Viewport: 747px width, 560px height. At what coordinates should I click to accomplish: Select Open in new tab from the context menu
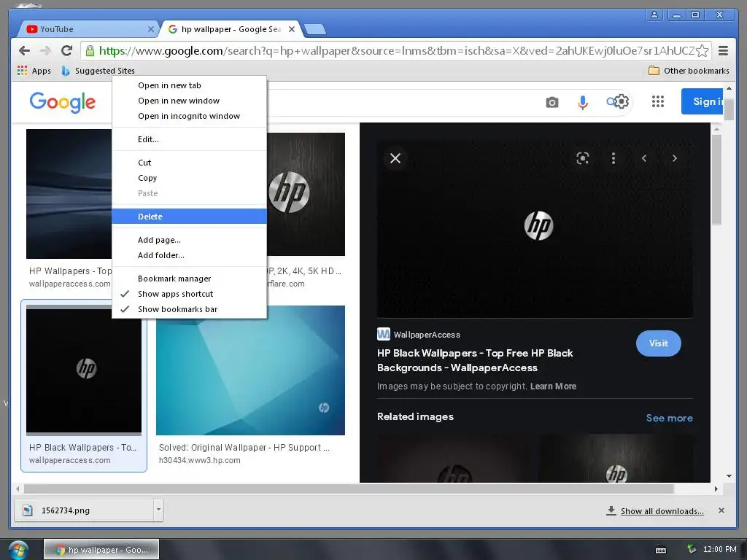(x=189, y=85)
